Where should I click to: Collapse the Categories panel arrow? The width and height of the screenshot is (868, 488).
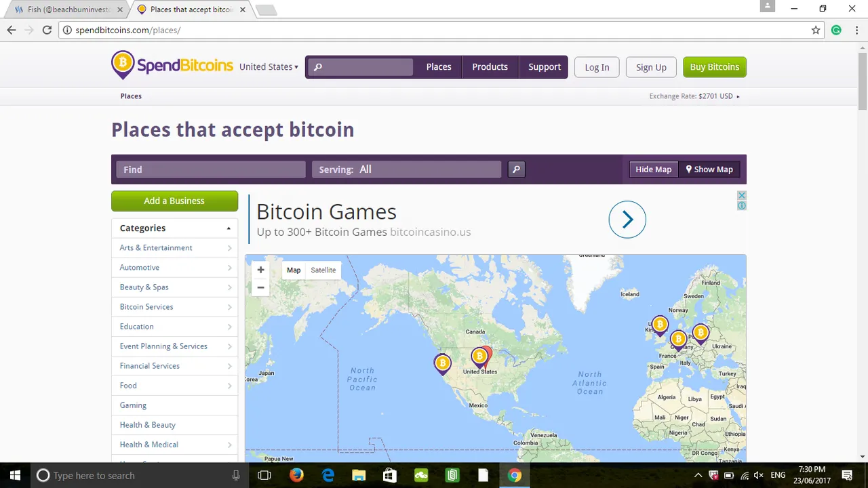tap(229, 228)
